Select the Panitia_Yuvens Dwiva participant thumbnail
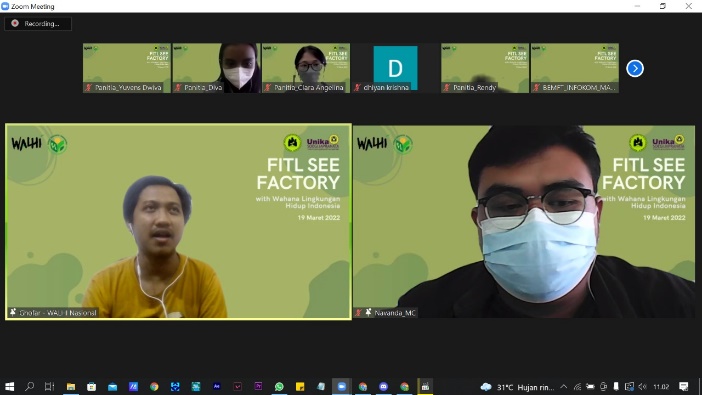The height and width of the screenshot is (395, 702). (x=127, y=68)
